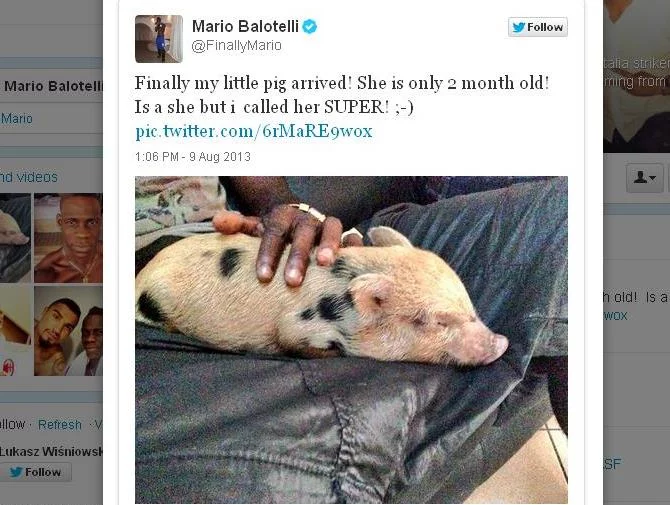Click the Refresh link in suggestions
Image resolution: width=670 pixels, height=505 pixels.
[x=60, y=425]
